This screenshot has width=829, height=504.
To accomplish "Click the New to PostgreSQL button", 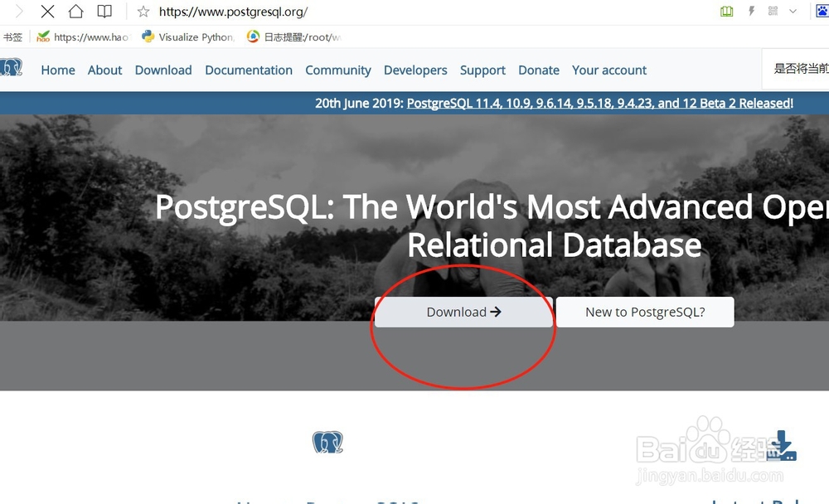I will (x=645, y=312).
